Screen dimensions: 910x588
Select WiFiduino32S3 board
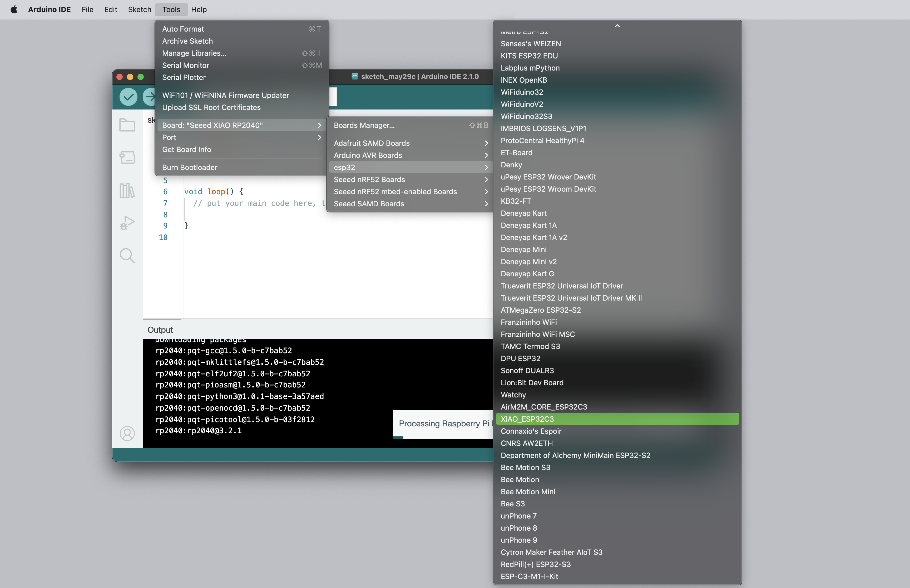[617, 116]
